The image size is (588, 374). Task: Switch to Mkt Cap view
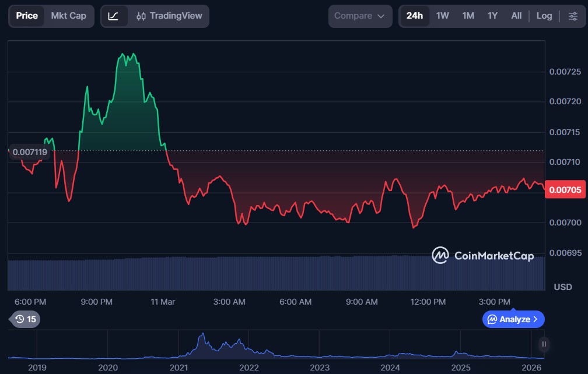pos(68,16)
